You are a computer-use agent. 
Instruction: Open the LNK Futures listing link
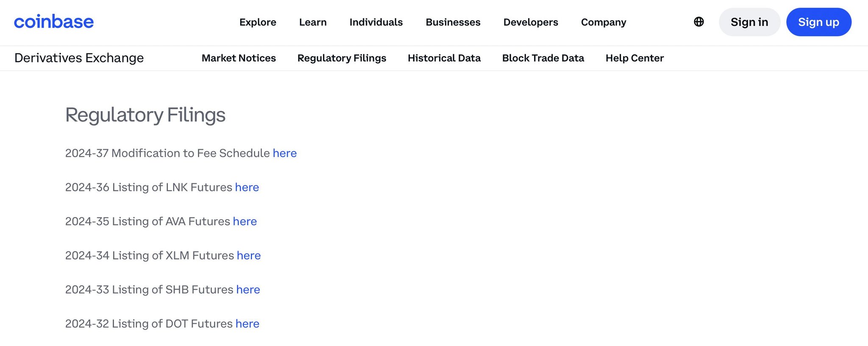coord(247,187)
